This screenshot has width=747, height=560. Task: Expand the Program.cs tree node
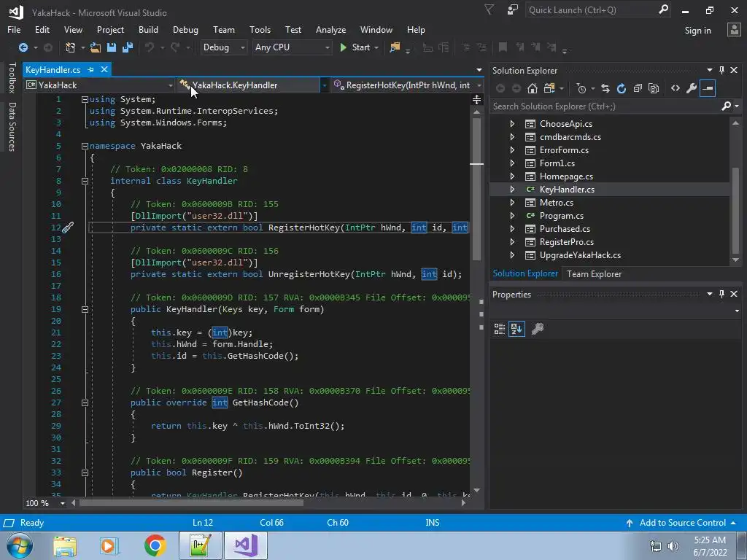coord(512,216)
